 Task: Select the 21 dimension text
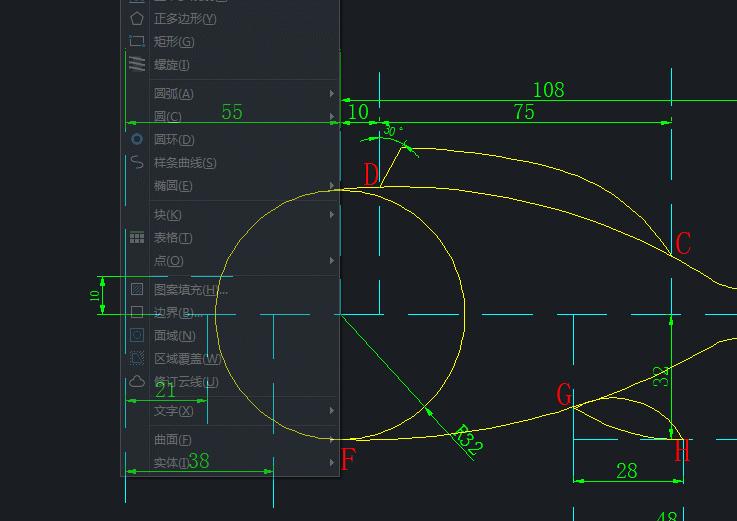pyautogui.click(x=165, y=391)
